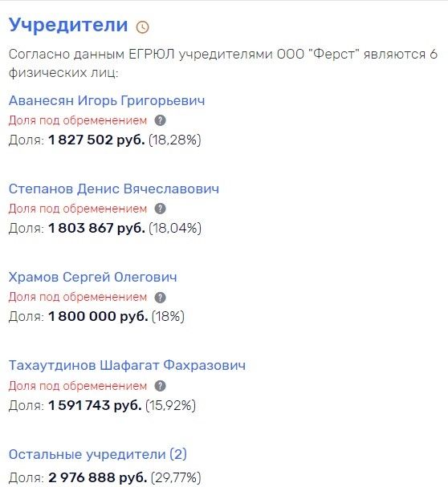Viewport: 448px width, 487px height.
Task: Click the 1 827 502 руб. share amount
Action: tap(96, 140)
